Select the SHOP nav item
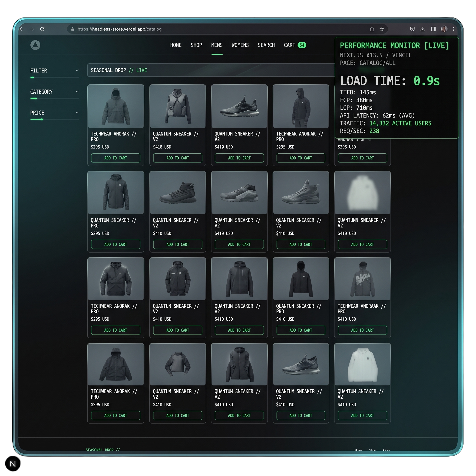 196,45
